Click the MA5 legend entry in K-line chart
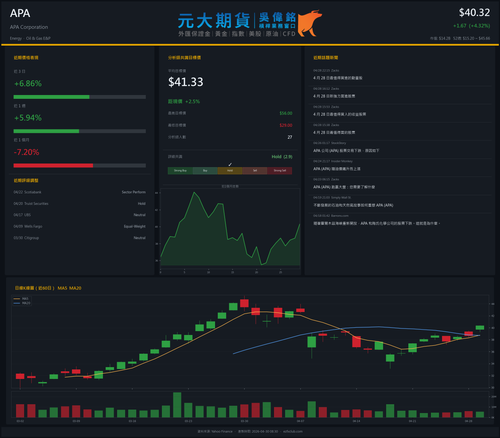Viewport: 500px width, 438px height. tap(22, 299)
